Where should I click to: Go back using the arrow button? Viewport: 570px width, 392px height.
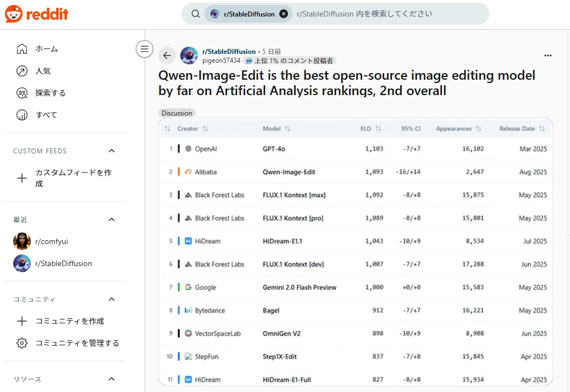point(167,56)
